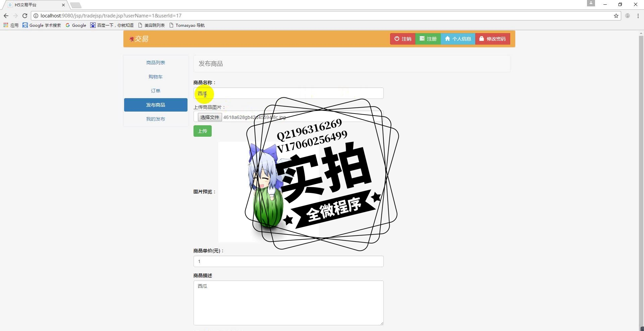Click the 选择文件 choose file button

[x=210, y=117]
